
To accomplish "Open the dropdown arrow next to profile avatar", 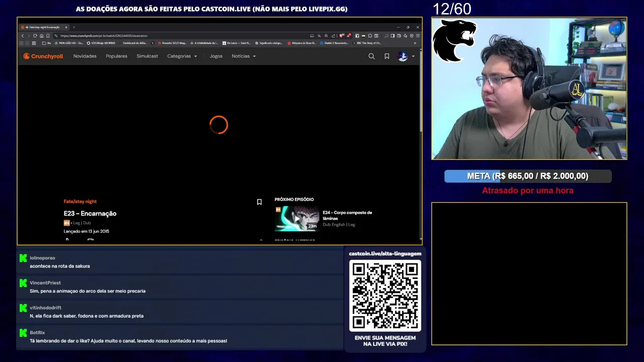I will pyautogui.click(x=413, y=56).
